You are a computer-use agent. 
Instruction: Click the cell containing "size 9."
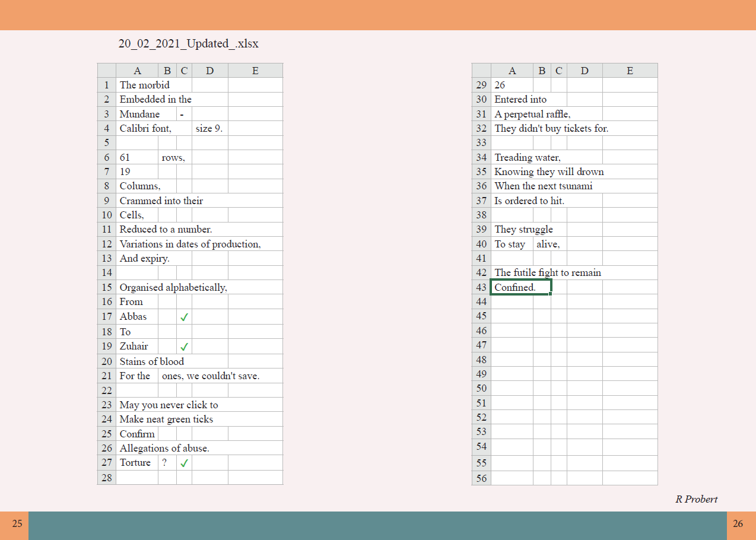coord(209,128)
